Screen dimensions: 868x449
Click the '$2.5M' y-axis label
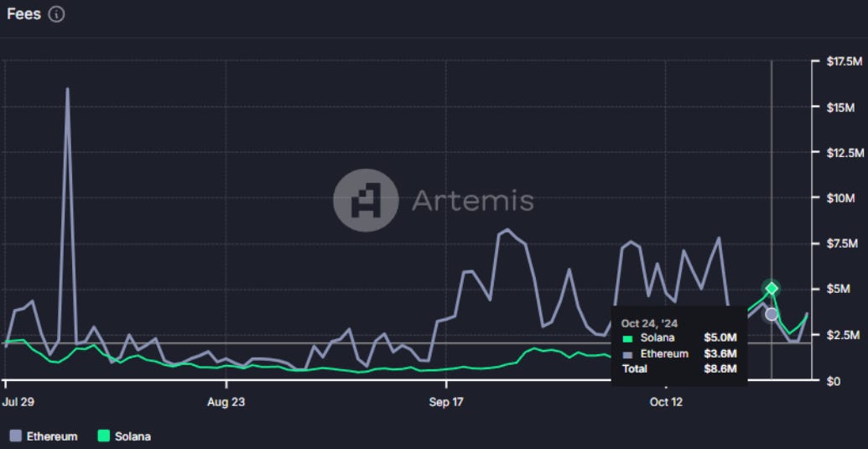[x=842, y=335]
